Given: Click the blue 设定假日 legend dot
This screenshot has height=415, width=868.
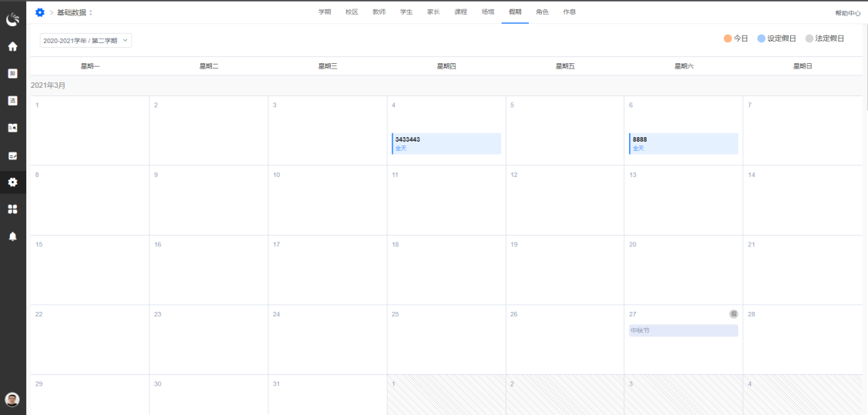Looking at the screenshot, I should [762, 38].
